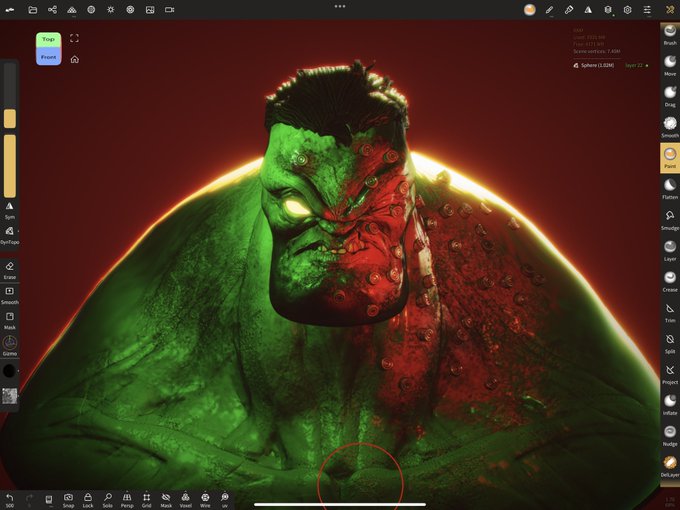Toggle Snap in bottom toolbar
This screenshot has height=510, width=680.
coord(68,500)
